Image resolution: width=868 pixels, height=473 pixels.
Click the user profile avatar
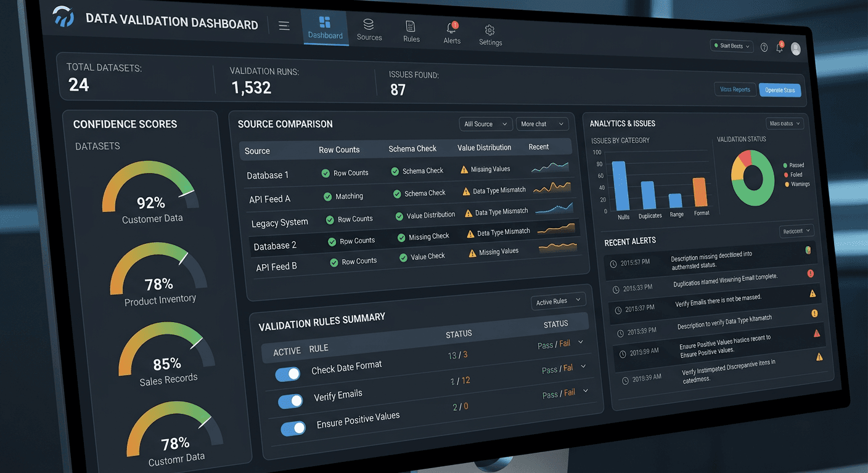click(795, 49)
